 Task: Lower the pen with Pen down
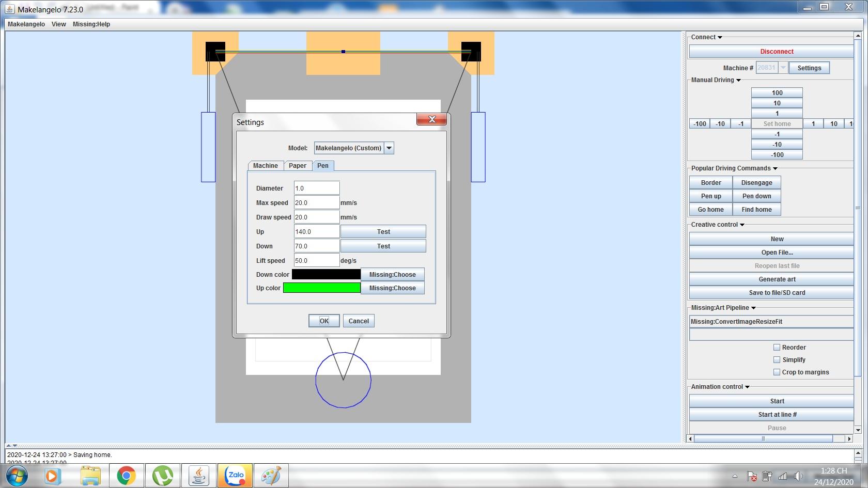[757, 196]
